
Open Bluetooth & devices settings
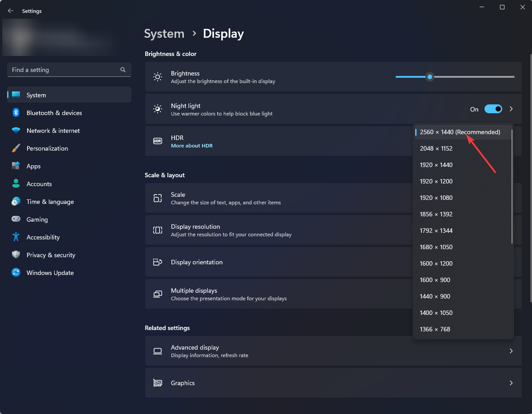point(69,113)
